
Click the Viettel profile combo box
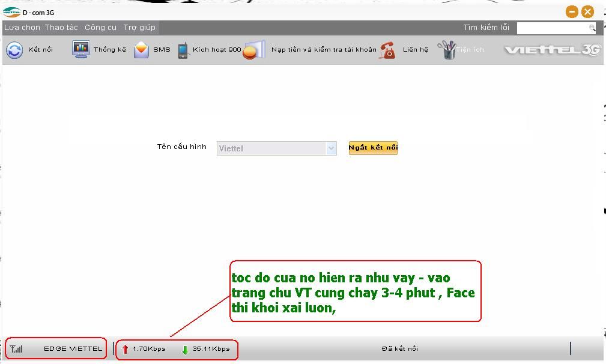click(277, 148)
